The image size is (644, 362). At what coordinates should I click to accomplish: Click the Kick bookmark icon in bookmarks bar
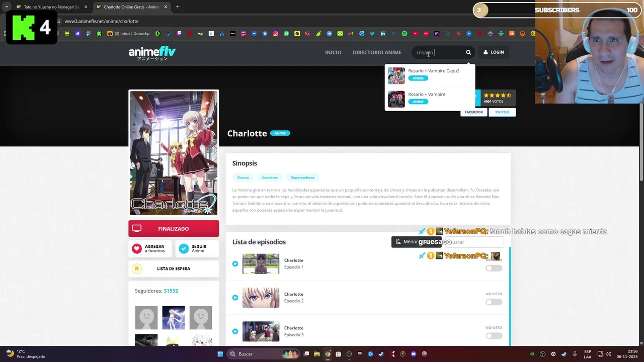(x=99, y=34)
